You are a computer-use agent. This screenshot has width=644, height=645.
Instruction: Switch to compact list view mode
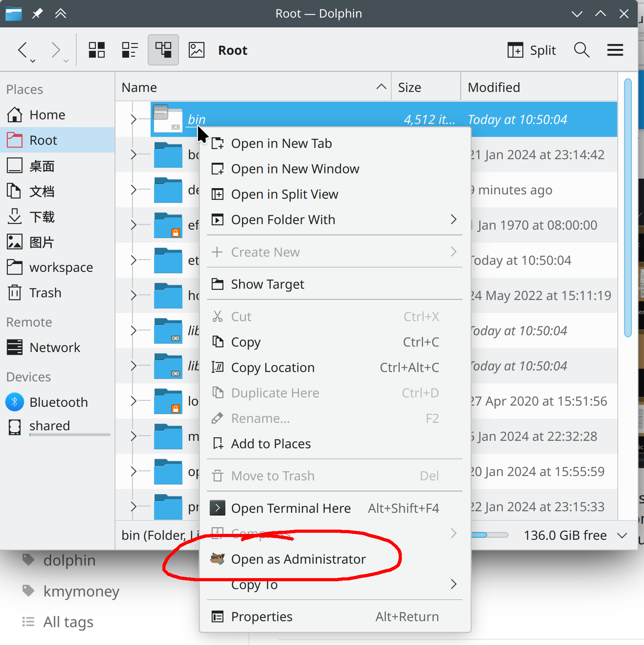(130, 50)
